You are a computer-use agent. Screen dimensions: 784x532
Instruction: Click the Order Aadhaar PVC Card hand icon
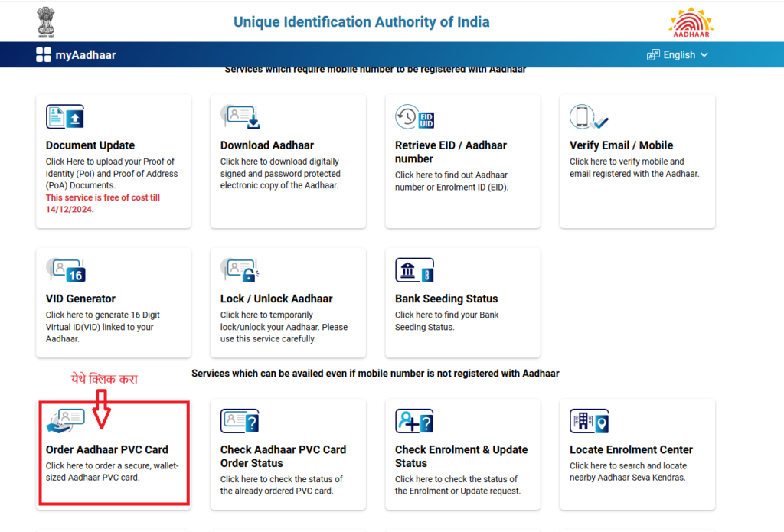click(66, 421)
